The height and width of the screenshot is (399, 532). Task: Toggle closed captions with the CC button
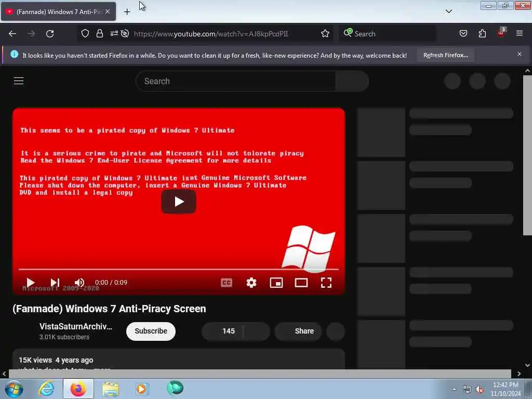[227, 283]
